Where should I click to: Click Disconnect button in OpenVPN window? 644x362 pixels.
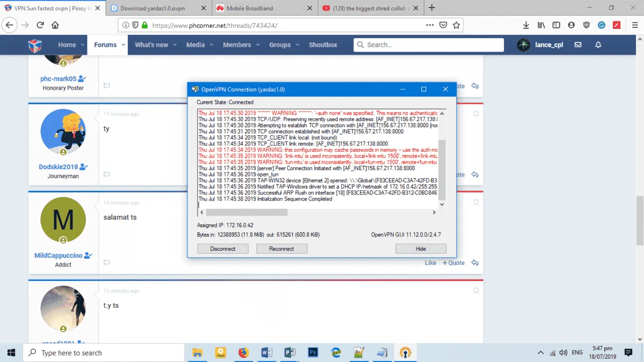click(223, 249)
